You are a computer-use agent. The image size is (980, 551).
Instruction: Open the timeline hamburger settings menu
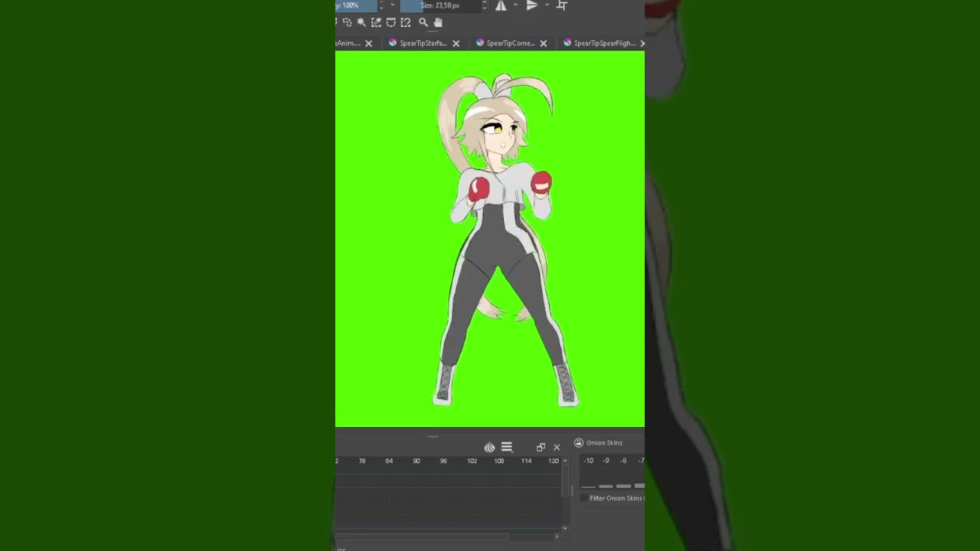[507, 448]
